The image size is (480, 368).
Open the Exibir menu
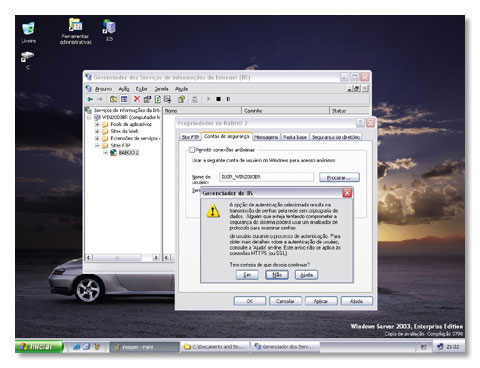(x=141, y=89)
